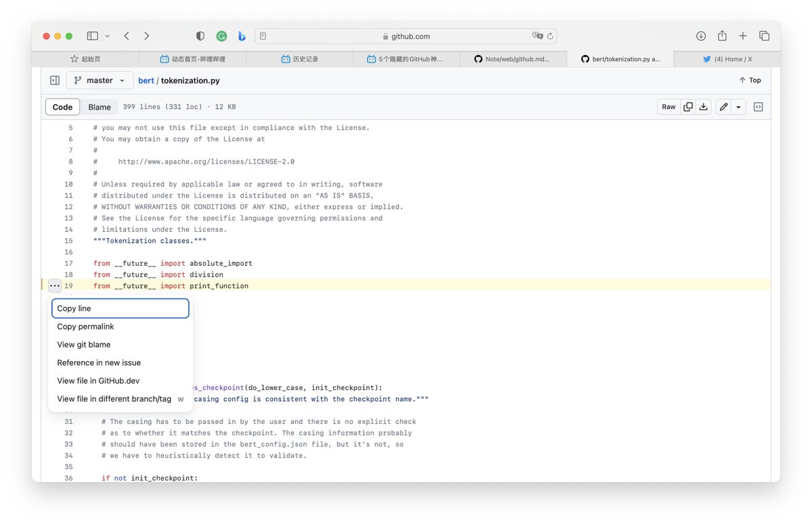Click line number 36

click(x=68, y=478)
